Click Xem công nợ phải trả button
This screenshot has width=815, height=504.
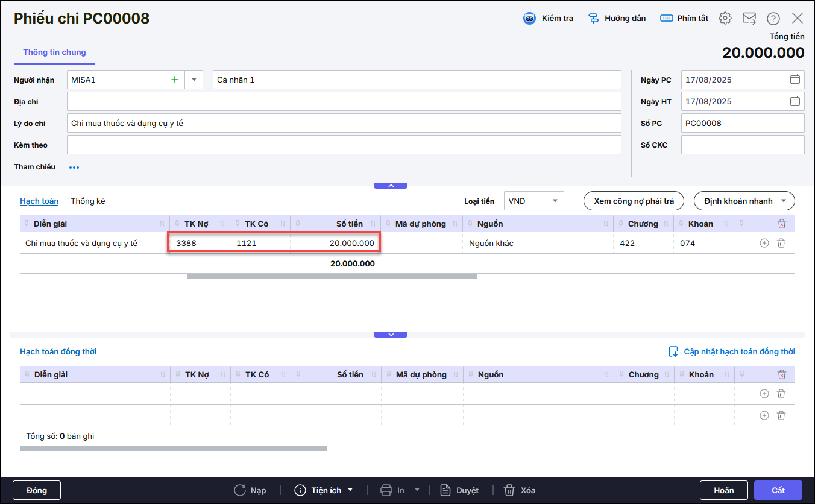tap(634, 201)
